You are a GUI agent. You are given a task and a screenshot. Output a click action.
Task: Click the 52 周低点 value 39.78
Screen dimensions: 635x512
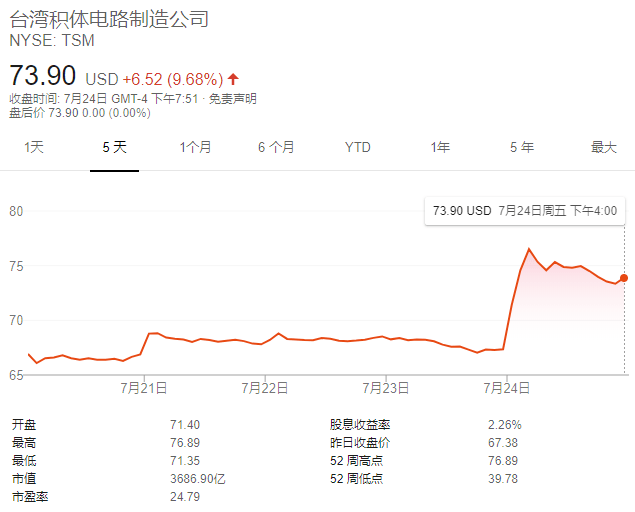coord(503,479)
